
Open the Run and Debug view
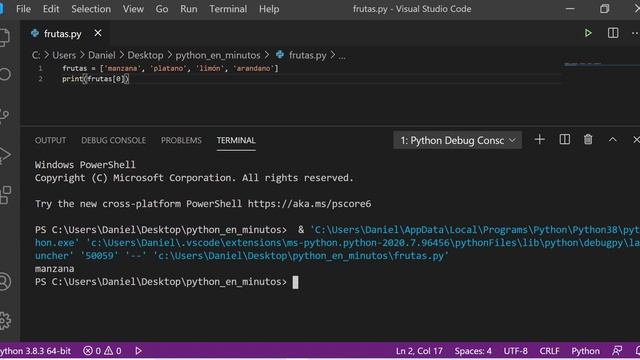pos(5,155)
